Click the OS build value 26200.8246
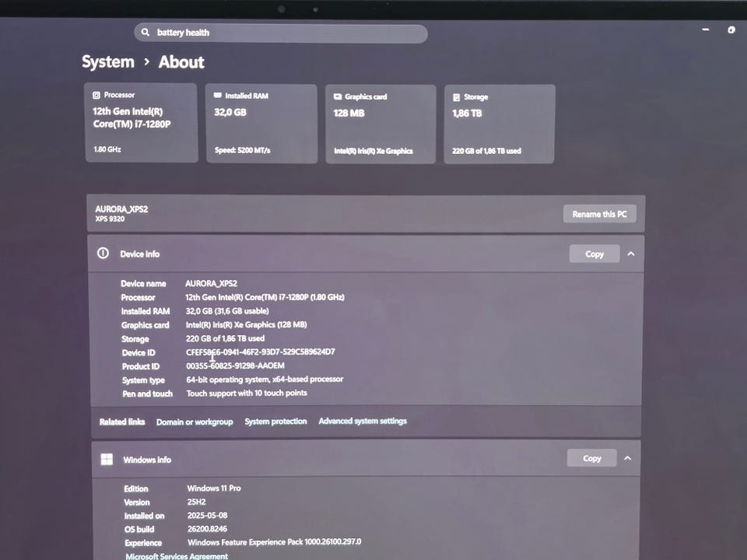Screen dimensions: 747x560 coord(207,529)
